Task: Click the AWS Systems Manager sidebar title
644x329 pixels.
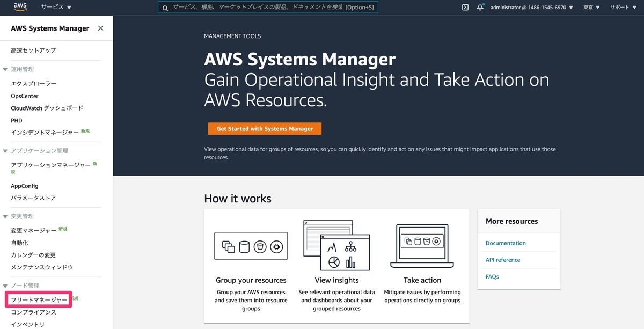Action: pyautogui.click(x=50, y=28)
